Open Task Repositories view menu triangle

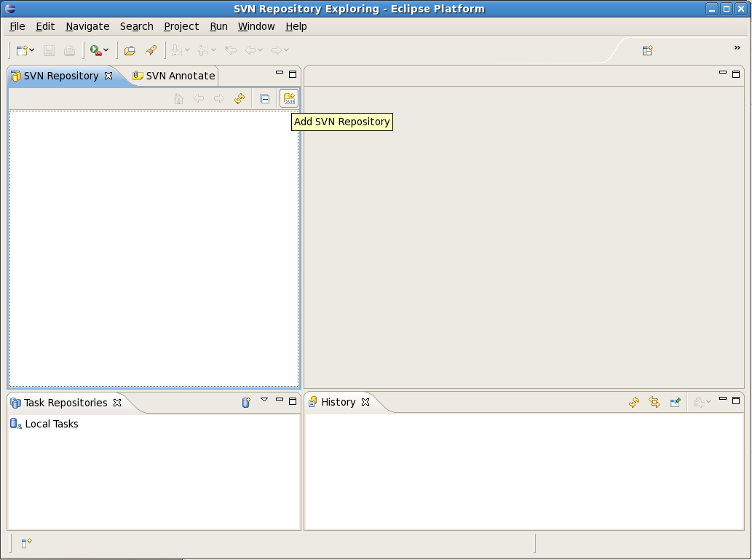click(x=264, y=399)
